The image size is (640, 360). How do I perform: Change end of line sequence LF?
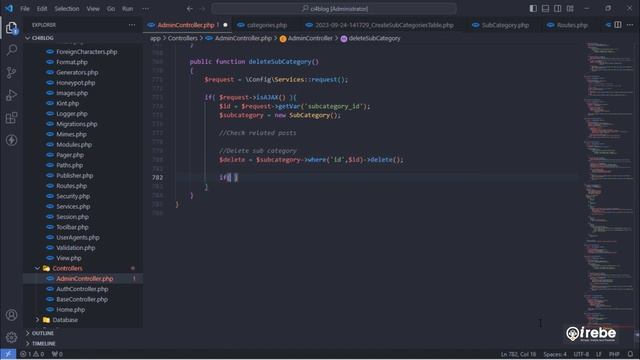click(599, 354)
